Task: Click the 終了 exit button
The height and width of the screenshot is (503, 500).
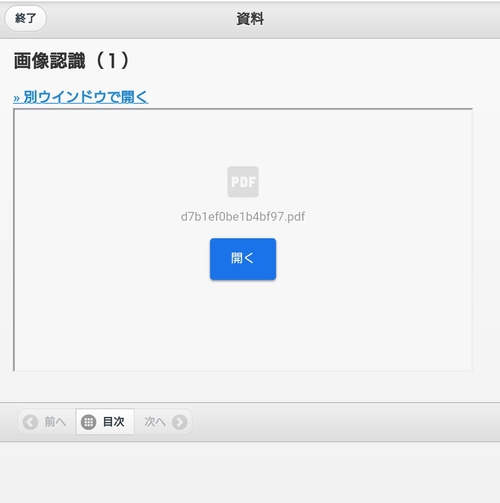Action: click(x=25, y=18)
